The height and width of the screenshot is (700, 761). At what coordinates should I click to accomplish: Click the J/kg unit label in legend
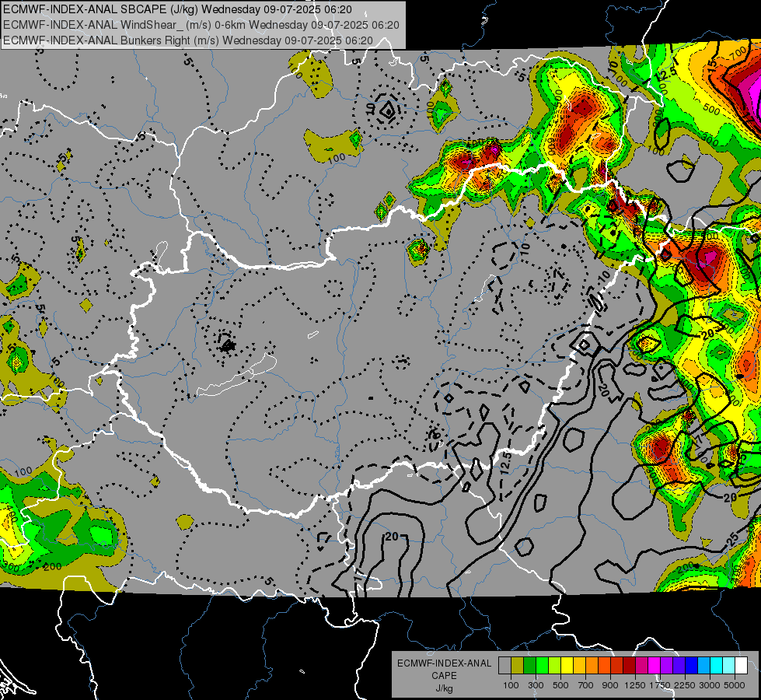pyautogui.click(x=445, y=688)
